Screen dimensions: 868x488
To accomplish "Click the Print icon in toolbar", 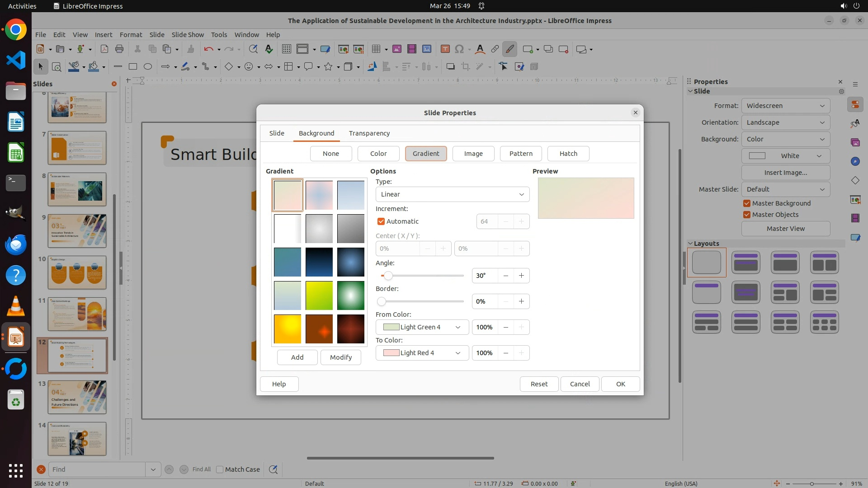I will click(119, 49).
